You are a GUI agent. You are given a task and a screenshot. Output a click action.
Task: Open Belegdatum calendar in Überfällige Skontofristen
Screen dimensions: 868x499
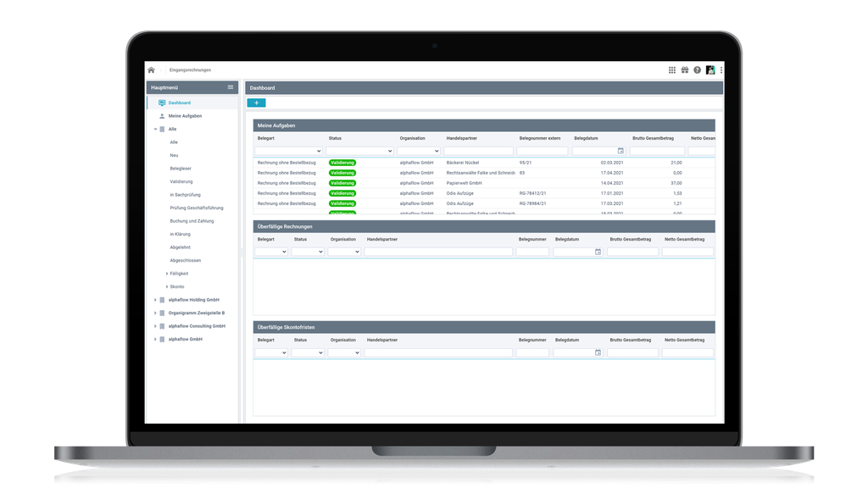click(598, 352)
